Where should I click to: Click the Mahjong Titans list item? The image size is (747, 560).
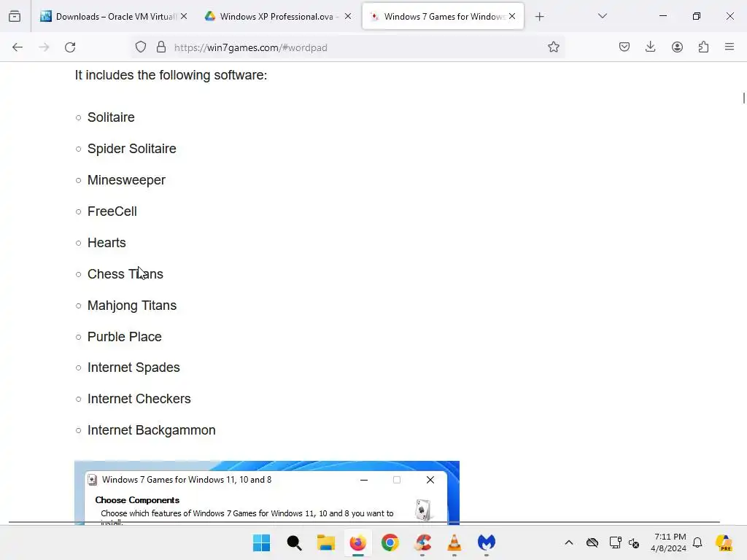coord(132,306)
